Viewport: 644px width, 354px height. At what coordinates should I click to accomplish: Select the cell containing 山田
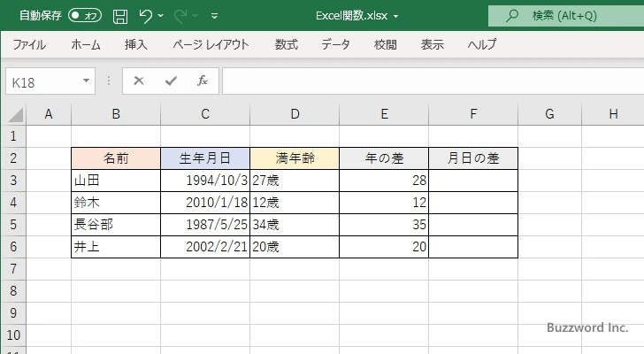pos(116,181)
